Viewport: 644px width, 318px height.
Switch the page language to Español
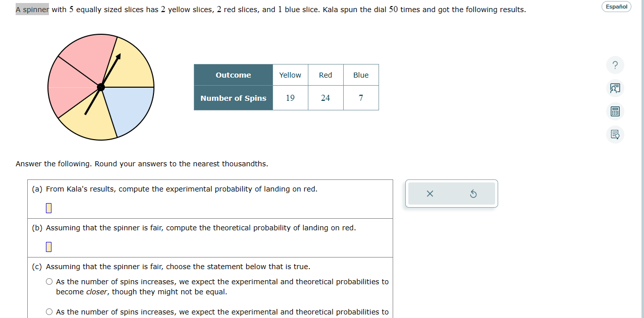(x=616, y=6)
